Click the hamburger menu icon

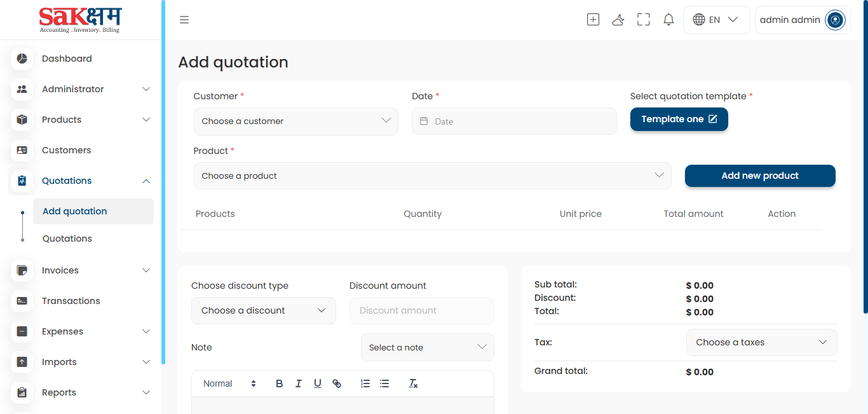pos(184,20)
